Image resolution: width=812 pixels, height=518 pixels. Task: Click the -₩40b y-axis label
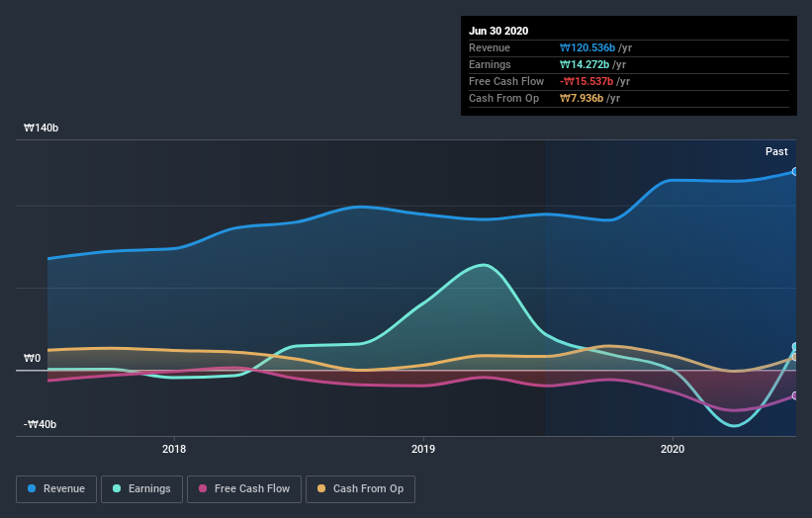coord(40,424)
